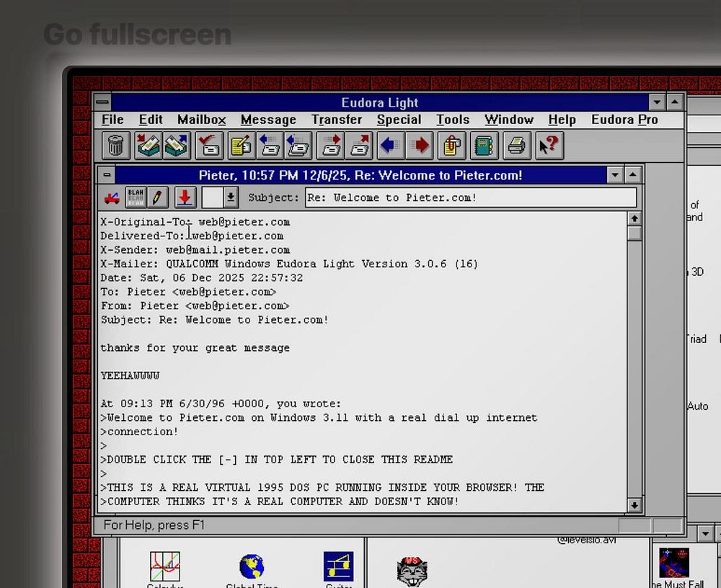Click the 'Delivered-To: web@pieter.com' header line
The height and width of the screenshot is (588, 721).
193,236
